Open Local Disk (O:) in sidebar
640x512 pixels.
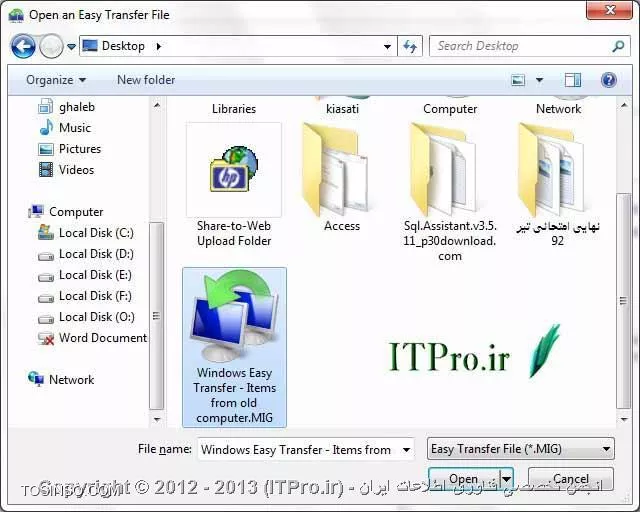coord(96,317)
